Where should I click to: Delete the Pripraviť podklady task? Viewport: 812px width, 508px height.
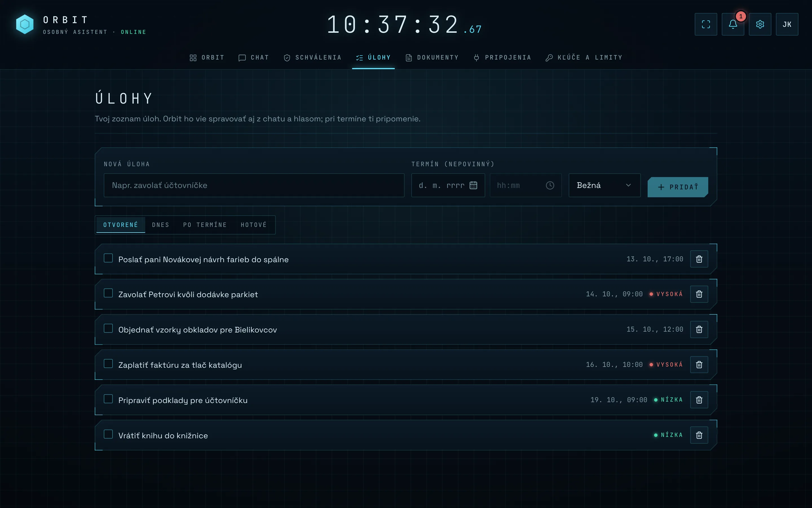tap(699, 400)
